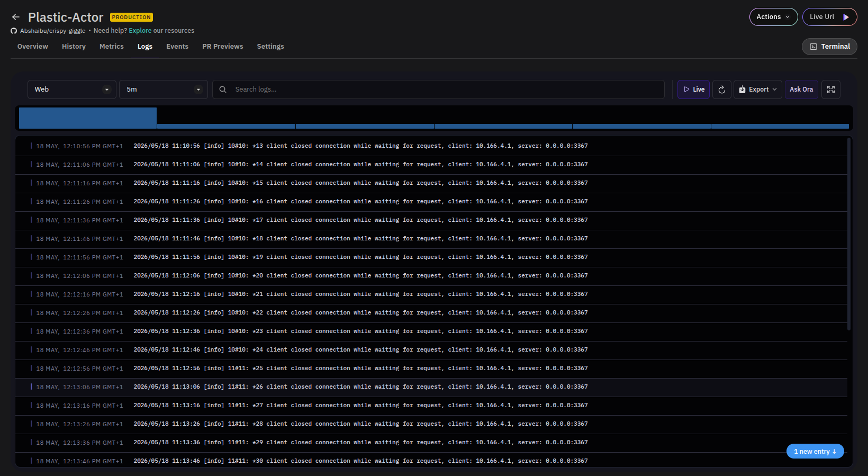868x476 pixels.
Task: Select the log entry *30 at 12:13:46
Action: pyautogui.click(x=431, y=460)
